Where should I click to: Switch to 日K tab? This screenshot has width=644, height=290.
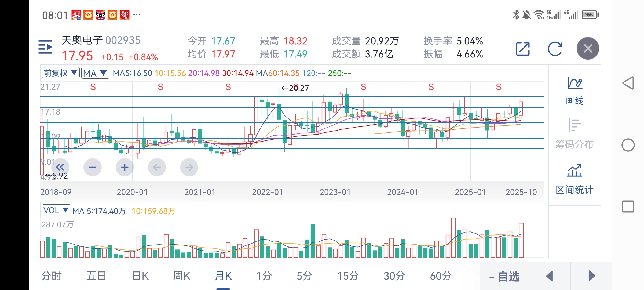(x=140, y=276)
